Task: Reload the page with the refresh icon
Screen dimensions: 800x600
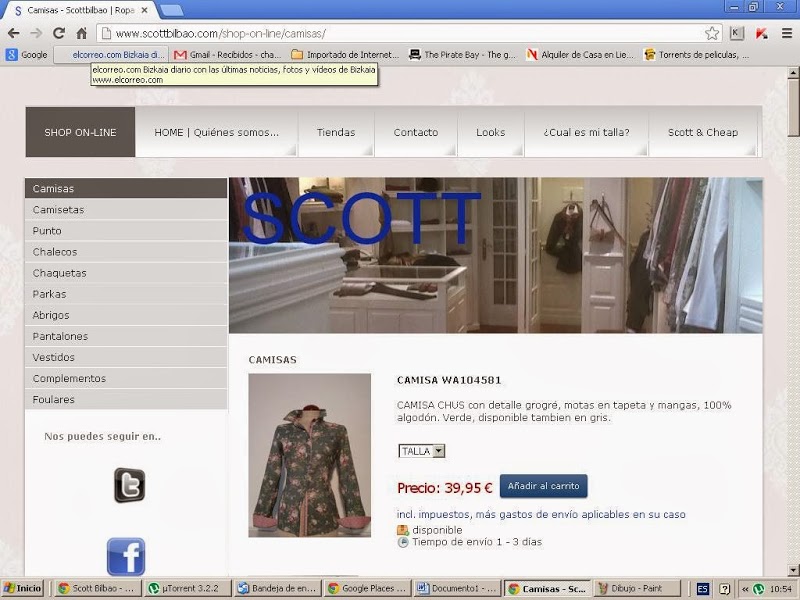Action: point(59,34)
